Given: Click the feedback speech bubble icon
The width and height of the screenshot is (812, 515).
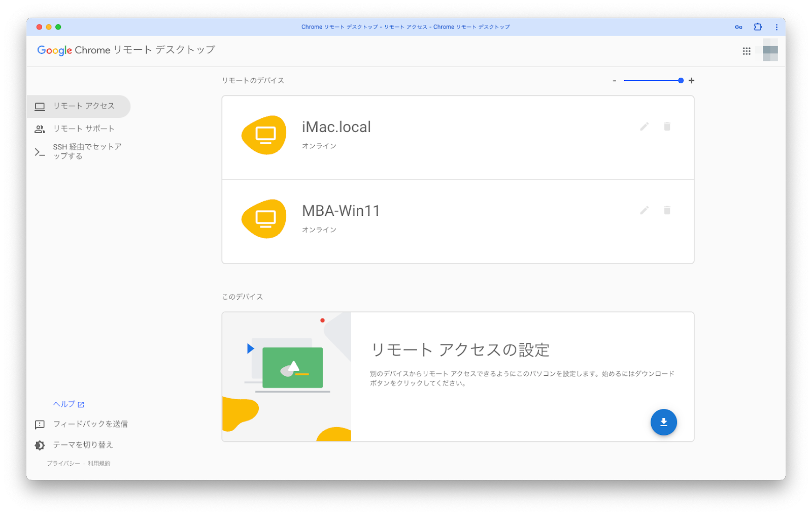Looking at the screenshot, I should [40, 425].
